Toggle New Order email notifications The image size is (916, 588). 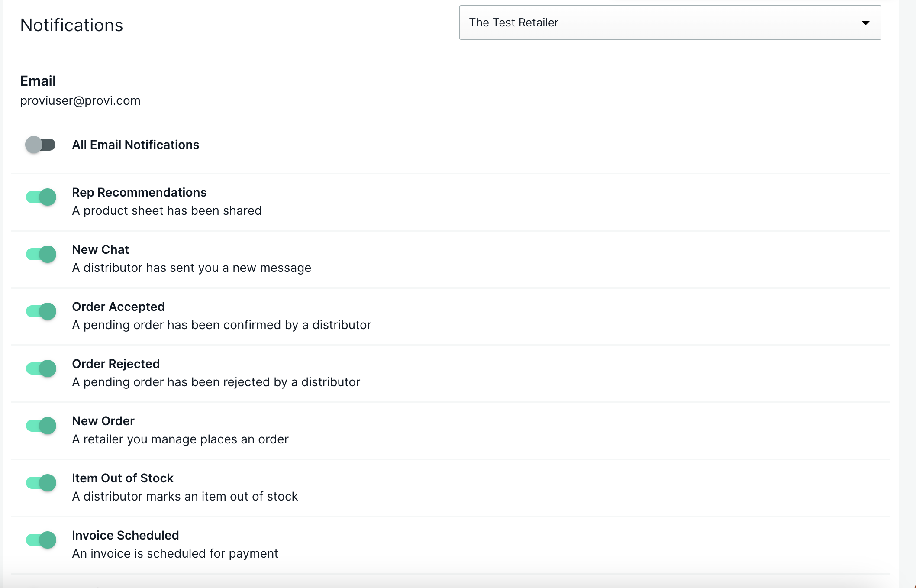(x=41, y=426)
